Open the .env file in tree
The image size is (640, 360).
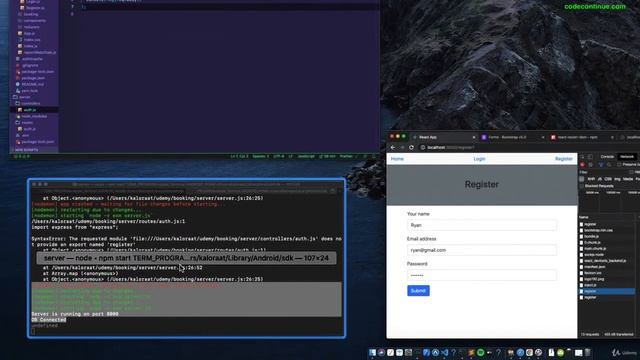25,135
